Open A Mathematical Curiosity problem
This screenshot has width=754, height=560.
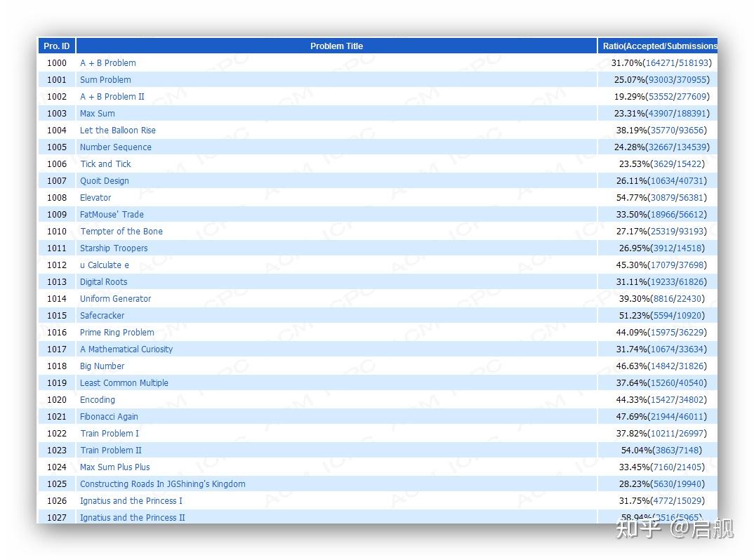[x=126, y=349]
